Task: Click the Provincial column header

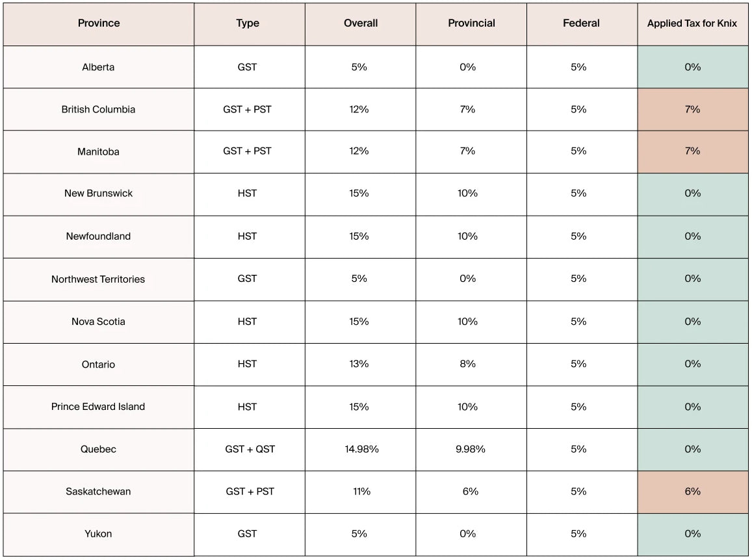Action: tap(471, 23)
